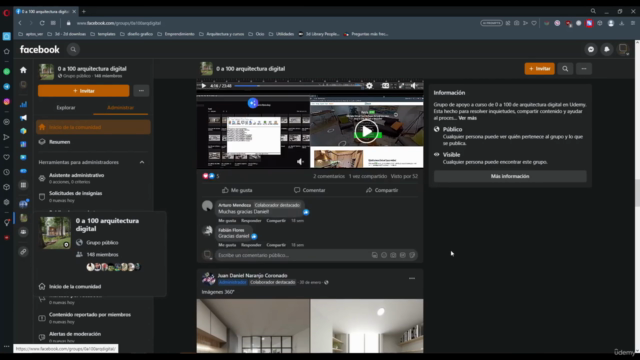
Task: Open the Emprendimiento bookmarks folder
Action: (176, 34)
